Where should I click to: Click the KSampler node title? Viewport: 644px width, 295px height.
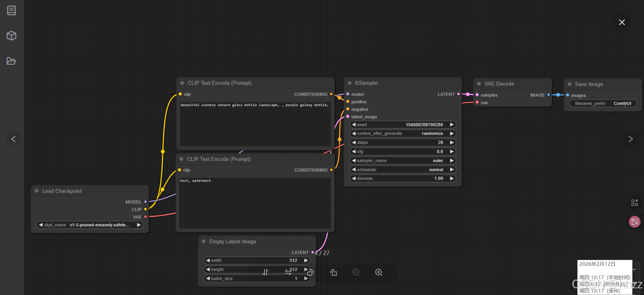pos(367,83)
